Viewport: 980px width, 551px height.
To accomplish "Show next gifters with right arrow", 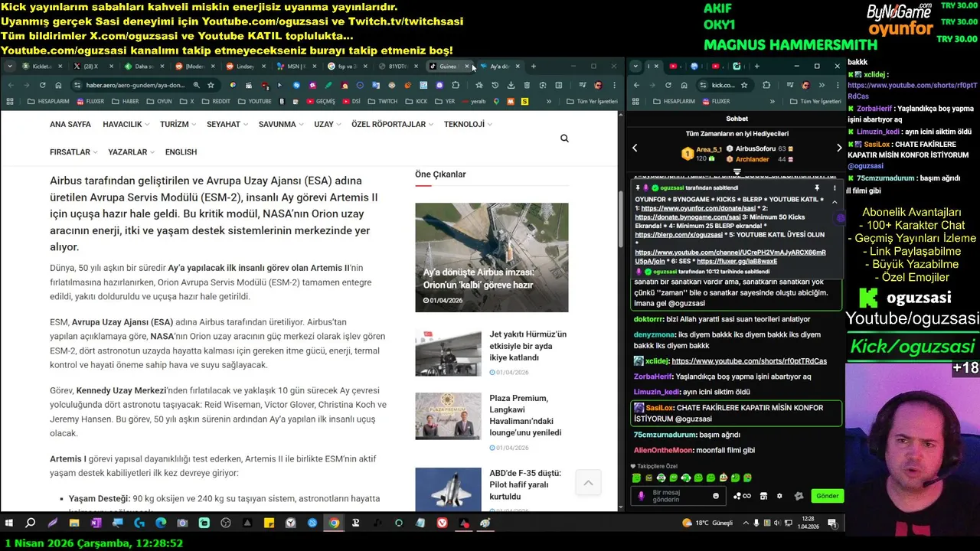I will pos(839,148).
